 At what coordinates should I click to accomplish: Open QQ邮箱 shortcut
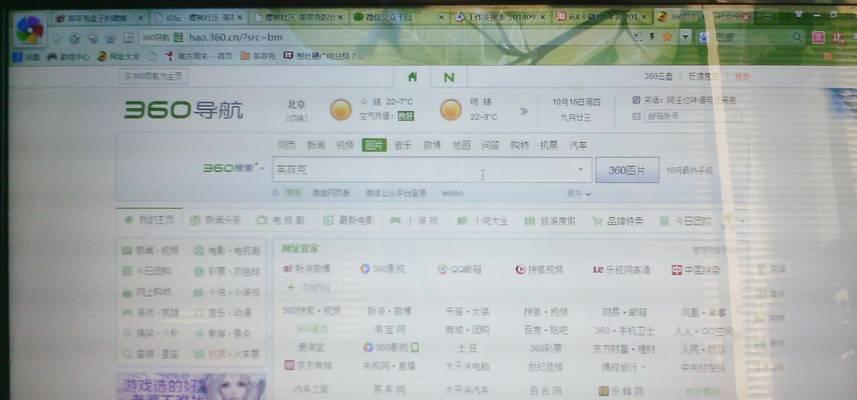460,269
